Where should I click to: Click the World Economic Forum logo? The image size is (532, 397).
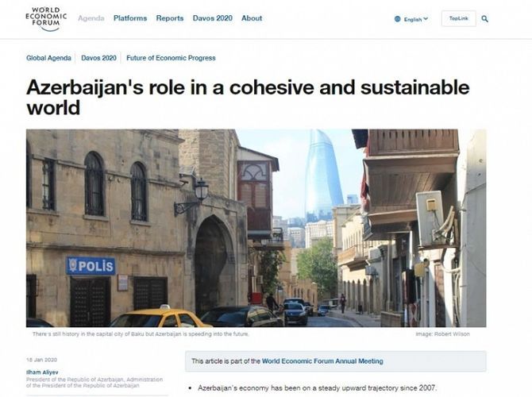point(43,18)
